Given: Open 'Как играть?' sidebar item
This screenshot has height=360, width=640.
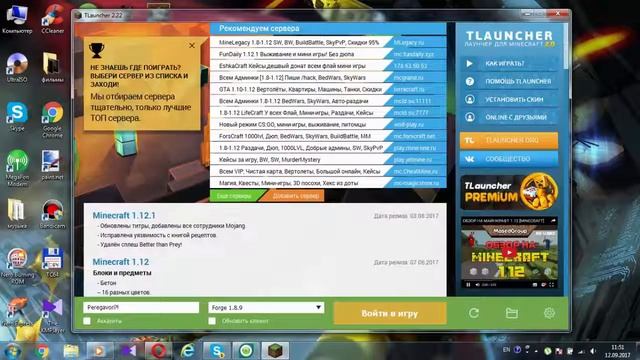Looking at the screenshot, I should tap(509, 64).
